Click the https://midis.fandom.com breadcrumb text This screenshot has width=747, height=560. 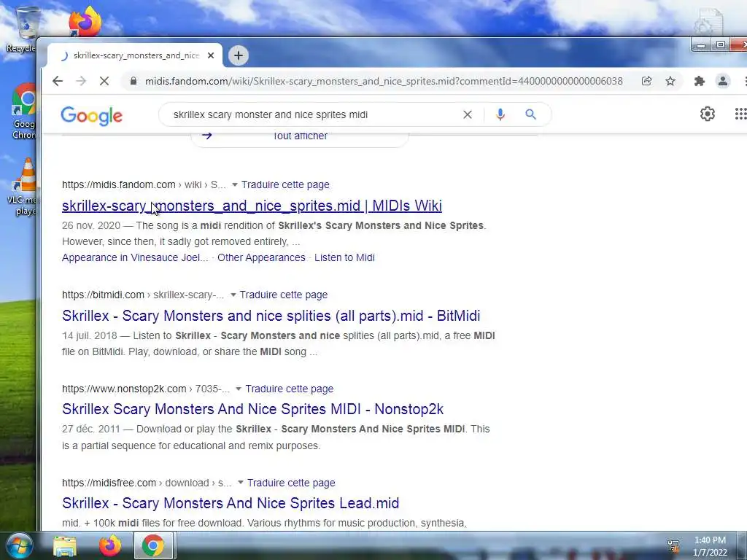(x=119, y=184)
